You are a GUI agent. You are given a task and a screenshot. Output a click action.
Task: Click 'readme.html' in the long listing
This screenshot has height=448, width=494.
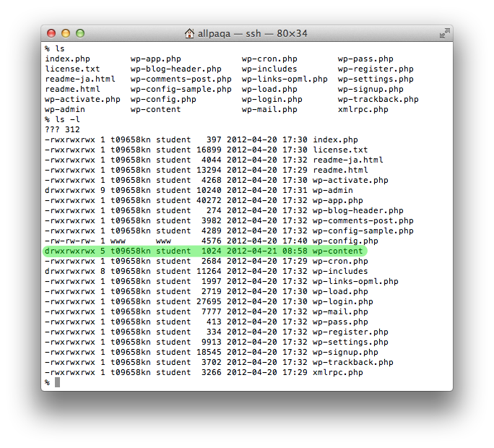point(340,170)
